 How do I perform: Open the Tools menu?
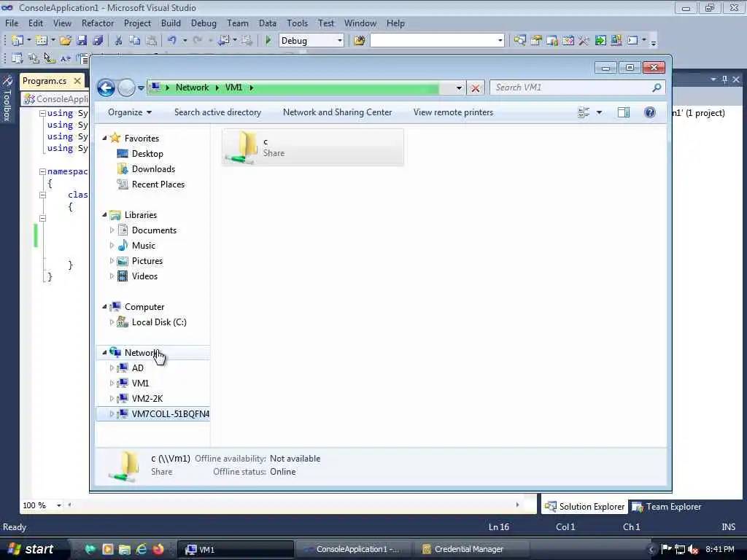point(298,23)
